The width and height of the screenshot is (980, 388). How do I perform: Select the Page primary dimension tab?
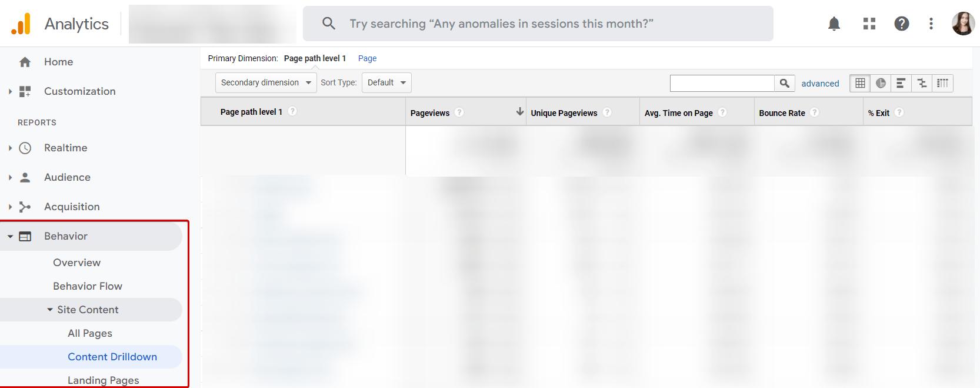tap(366, 58)
